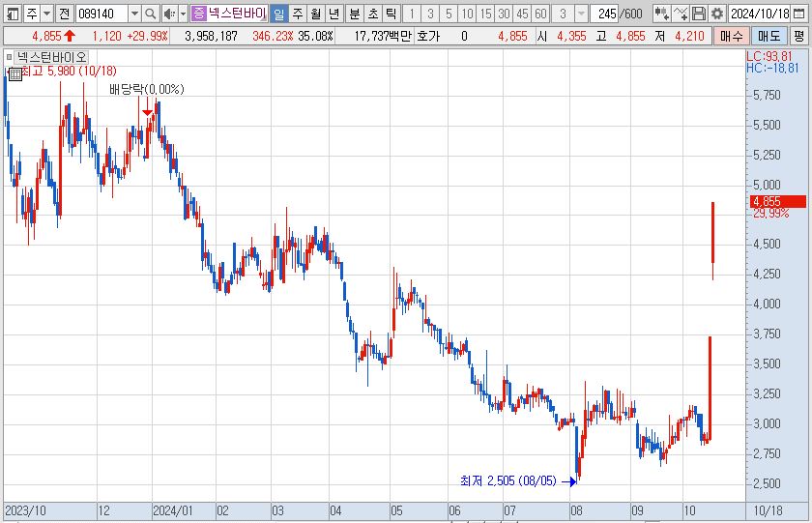Expand the stock code history dropdown
Screen dimensions: 812x523
click(134, 14)
